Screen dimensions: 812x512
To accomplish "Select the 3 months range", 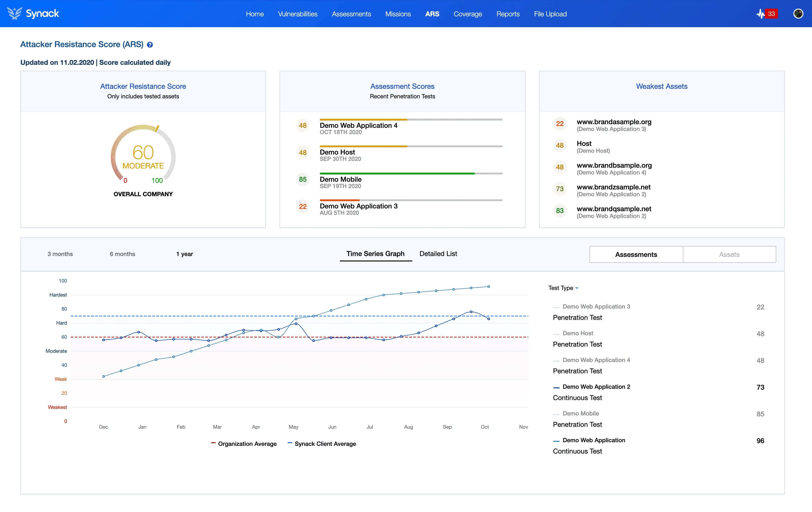I will pyautogui.click(x=60, y=254).
